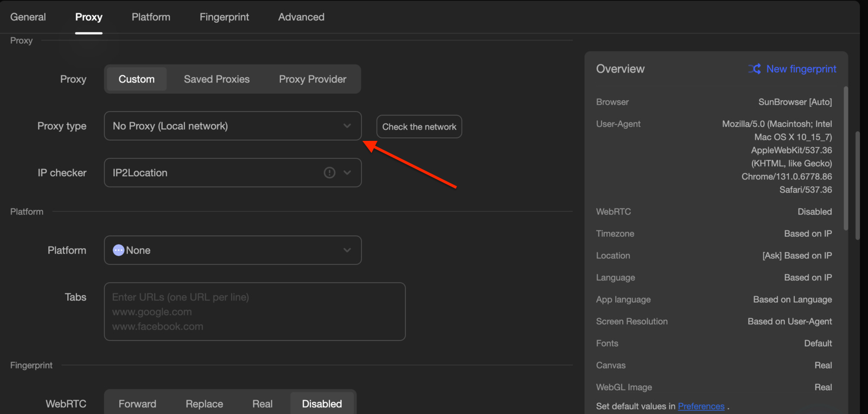Viewport: 868px width, 414px height.
Task: Expand the Proxy type dropdown
Action: (x=232, y=126)
